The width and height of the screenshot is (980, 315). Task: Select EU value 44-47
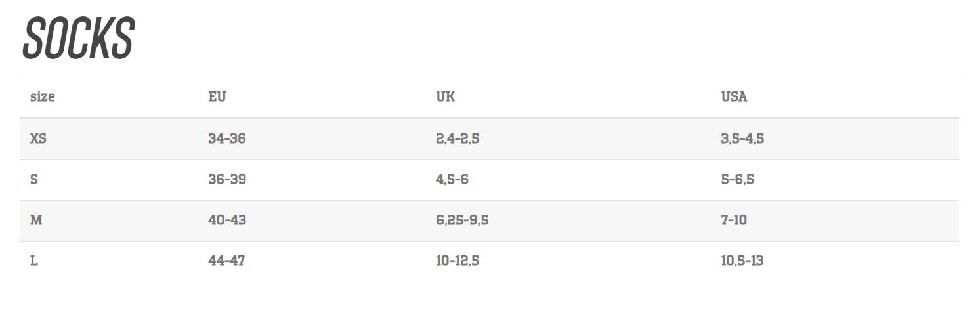coord(226,261)
